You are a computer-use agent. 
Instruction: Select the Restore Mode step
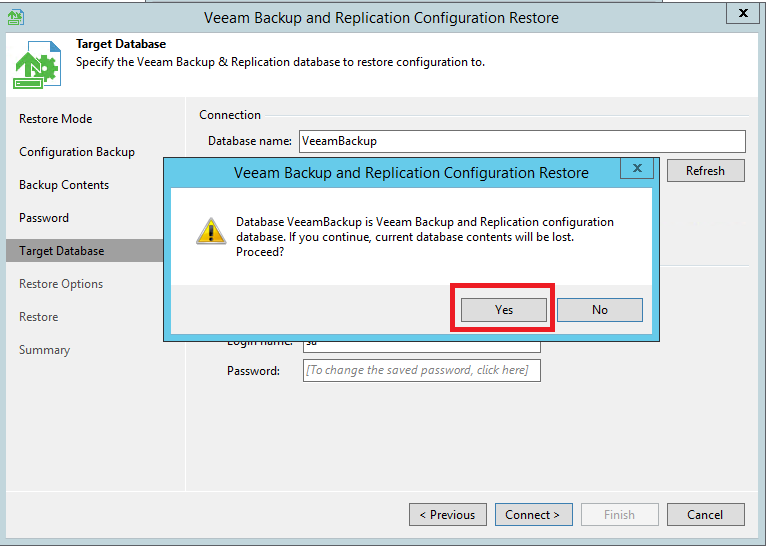[55, 119]
